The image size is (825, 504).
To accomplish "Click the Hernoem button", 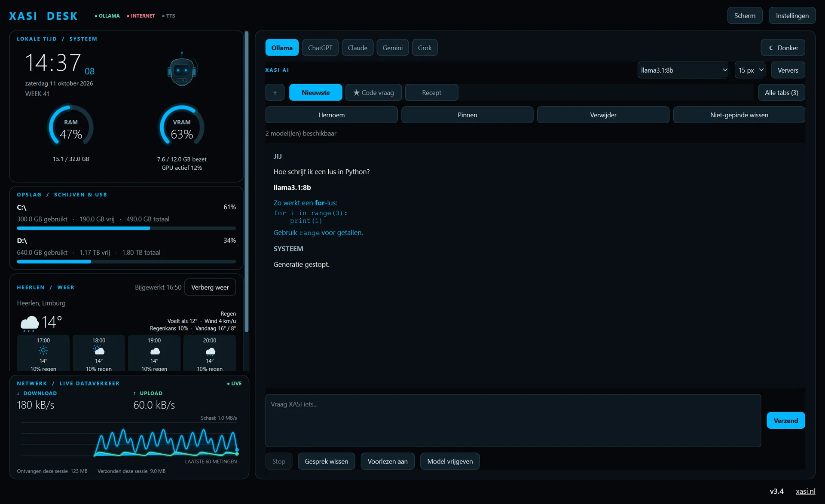I will click(331, 115).
